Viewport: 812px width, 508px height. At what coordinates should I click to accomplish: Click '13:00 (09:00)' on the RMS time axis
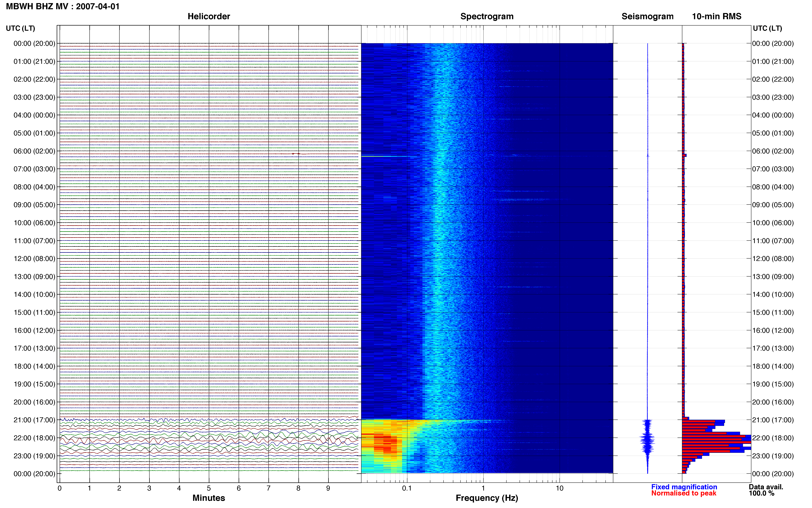[773, 277]
